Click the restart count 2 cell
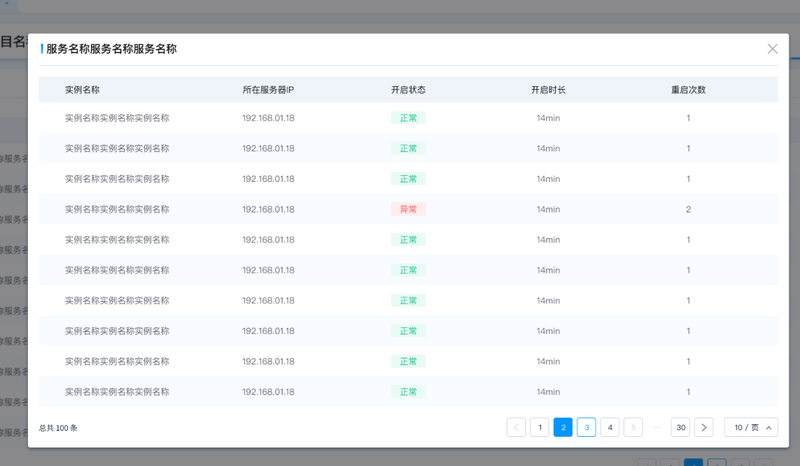Viewport: 800px width, 466px height. pyautogui.click(x=688, y=209)
